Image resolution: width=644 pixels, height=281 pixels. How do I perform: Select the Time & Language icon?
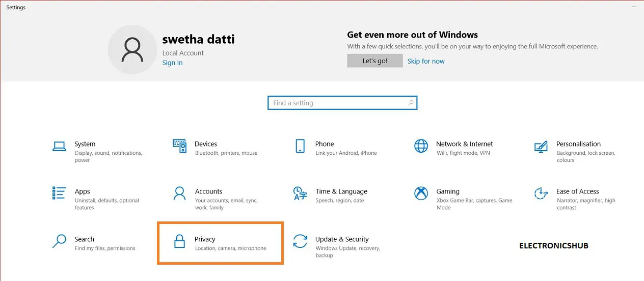(x=300, y=193)
